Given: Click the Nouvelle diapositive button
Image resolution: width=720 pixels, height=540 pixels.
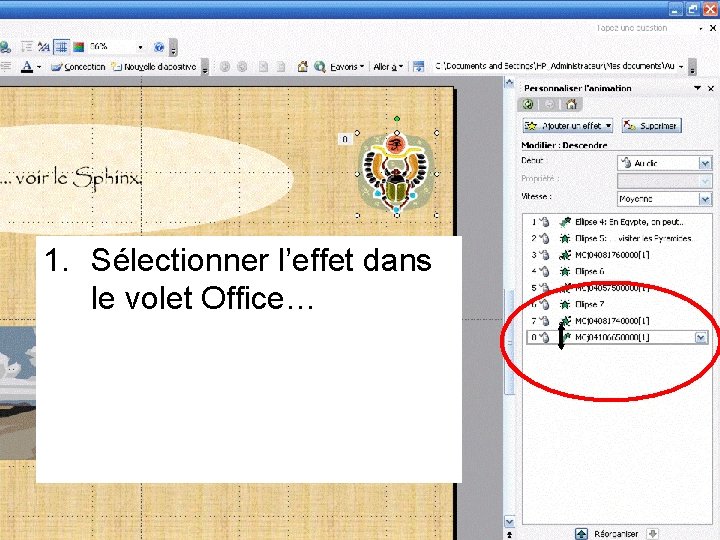Looking at the screenshot, I should (153, 67).
